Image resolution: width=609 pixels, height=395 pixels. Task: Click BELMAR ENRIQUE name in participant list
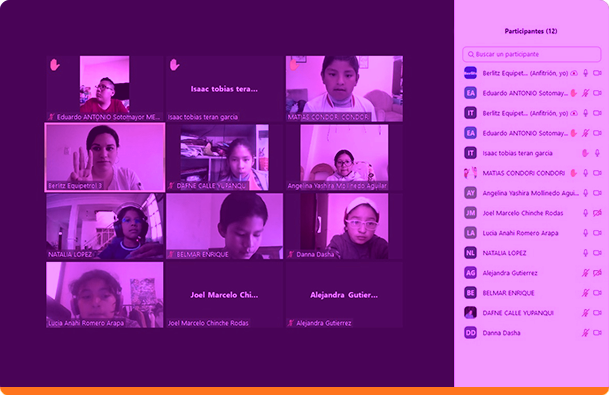pyautogui.click(x=508, y=293)
